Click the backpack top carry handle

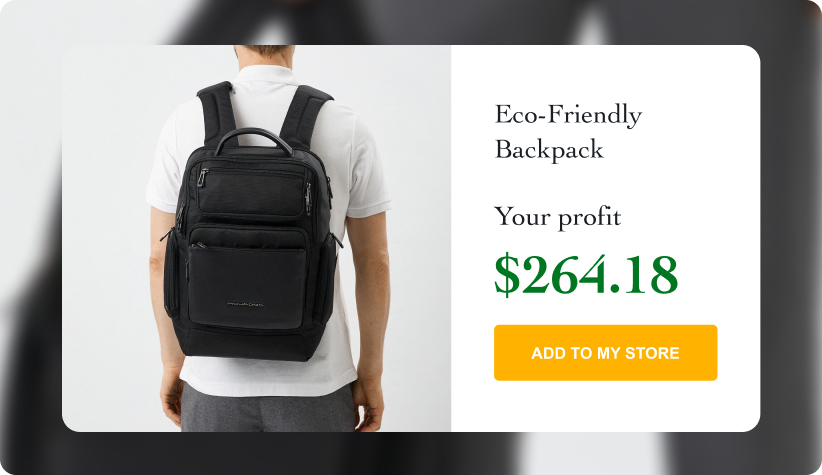(x=254, y=139)
